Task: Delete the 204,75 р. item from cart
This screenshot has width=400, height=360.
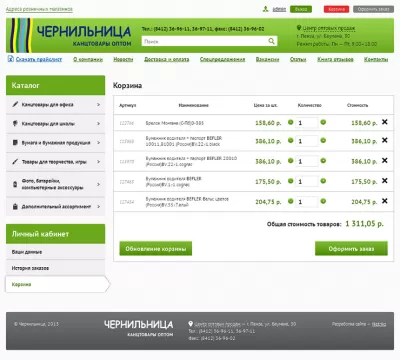Action: pos(385,201)
